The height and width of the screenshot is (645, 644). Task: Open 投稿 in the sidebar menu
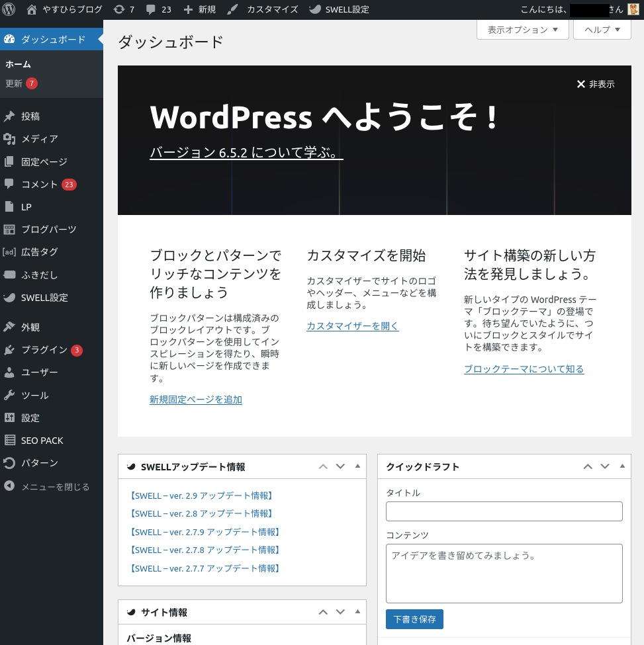[30, 116]
